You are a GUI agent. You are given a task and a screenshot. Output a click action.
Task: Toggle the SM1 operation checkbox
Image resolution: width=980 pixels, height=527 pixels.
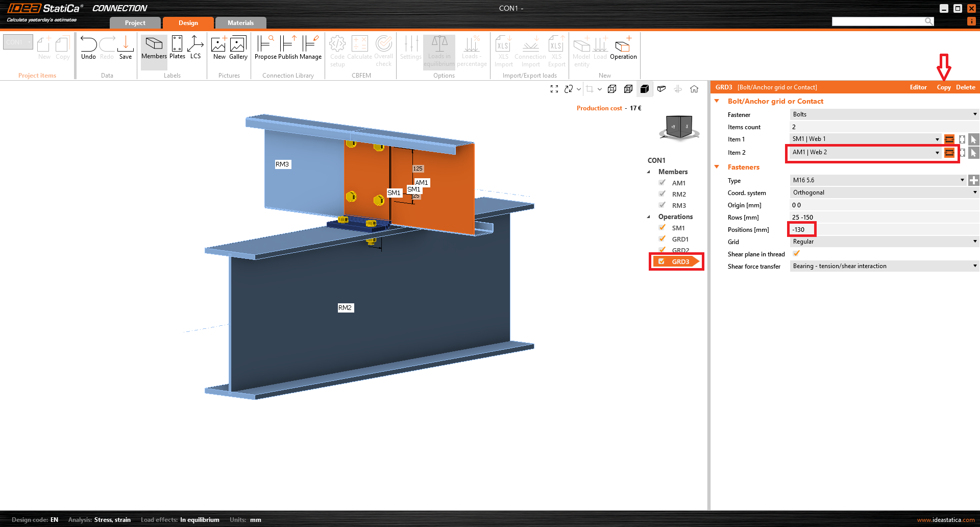[662, 228]
